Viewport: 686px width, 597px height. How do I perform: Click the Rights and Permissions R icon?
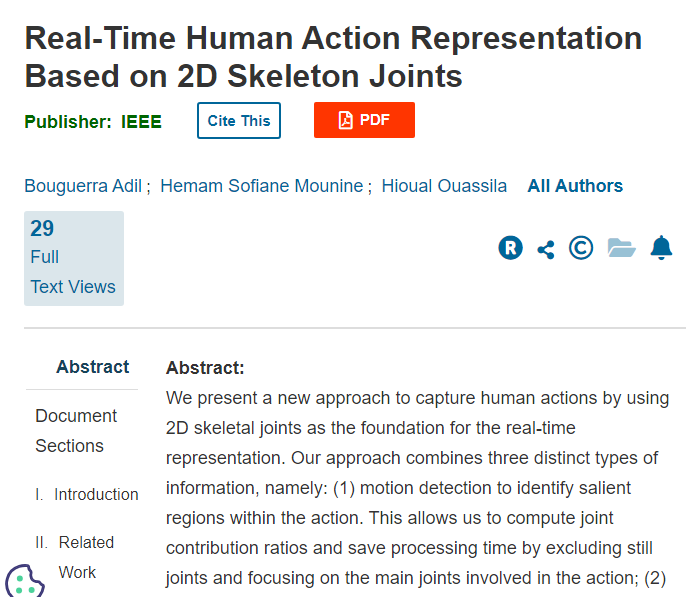coord(510,248)
